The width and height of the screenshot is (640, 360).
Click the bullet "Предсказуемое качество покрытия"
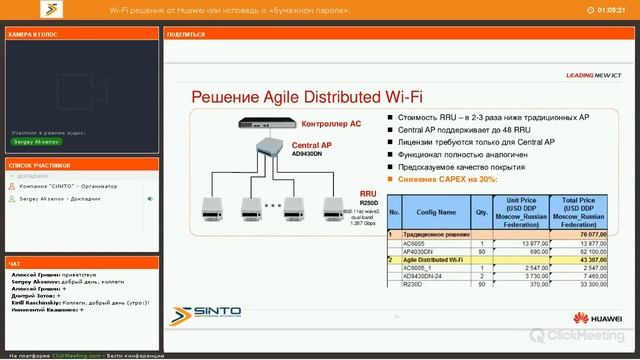[x=461, y=167]
